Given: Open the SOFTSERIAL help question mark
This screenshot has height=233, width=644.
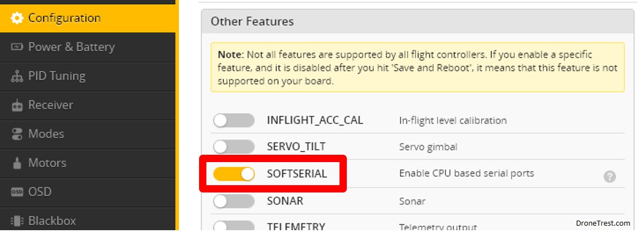Looking at the screenshot, I should coord(610,177).
